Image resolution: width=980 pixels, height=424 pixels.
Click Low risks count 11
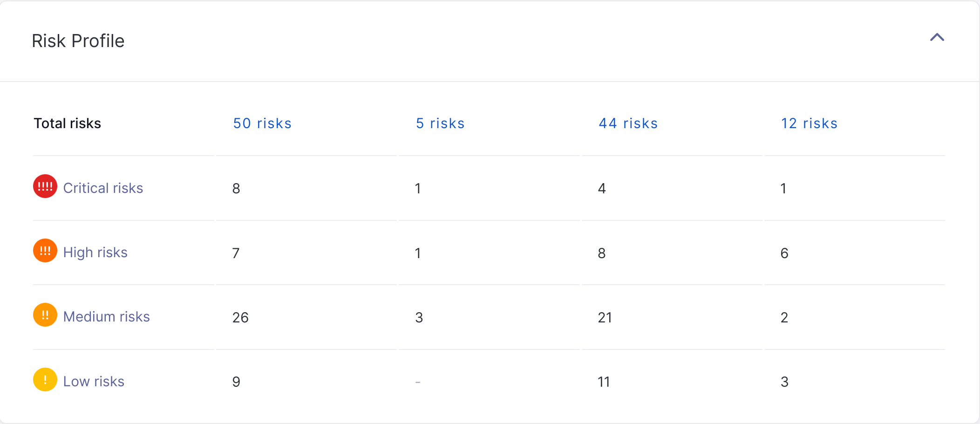point(604,382)
